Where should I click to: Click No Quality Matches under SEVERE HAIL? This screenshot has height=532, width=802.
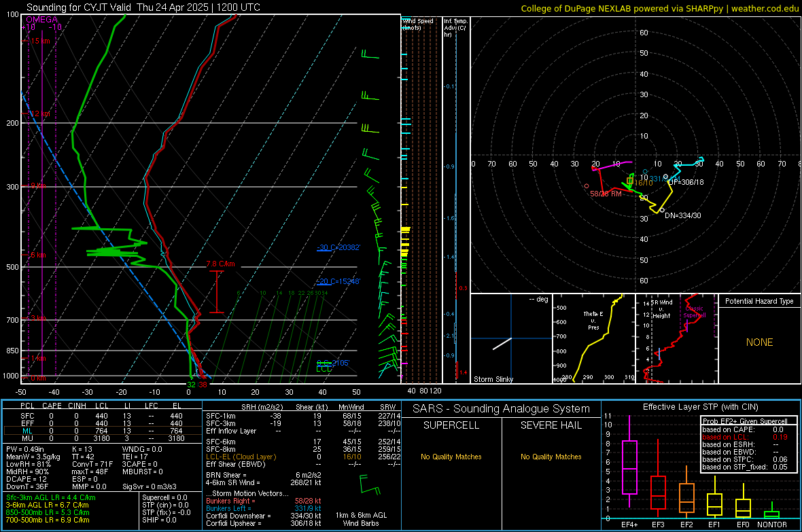click(551, 457)
